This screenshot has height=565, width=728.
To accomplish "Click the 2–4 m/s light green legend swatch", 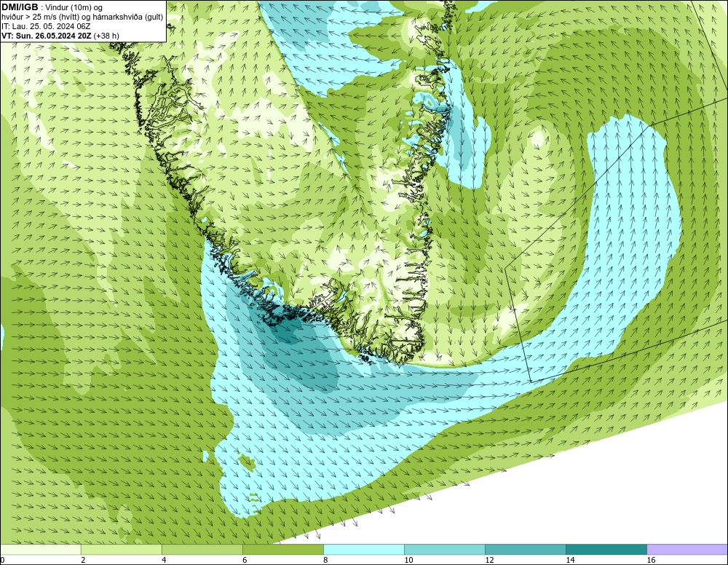I will pos(122,550).
